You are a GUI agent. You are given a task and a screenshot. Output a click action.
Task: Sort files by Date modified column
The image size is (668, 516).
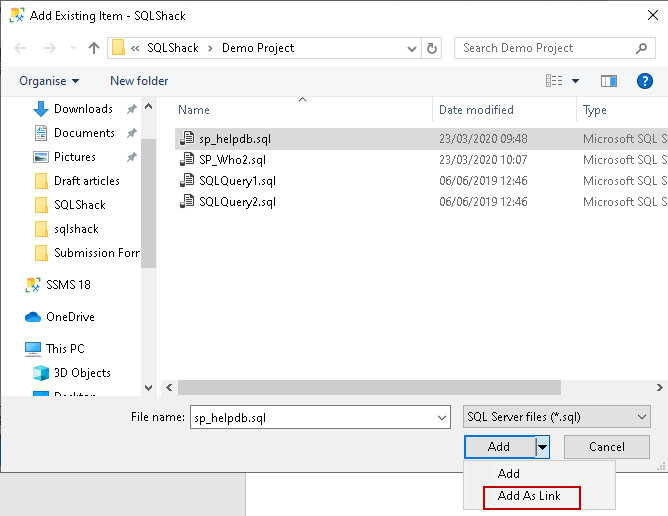pos(476,110)
